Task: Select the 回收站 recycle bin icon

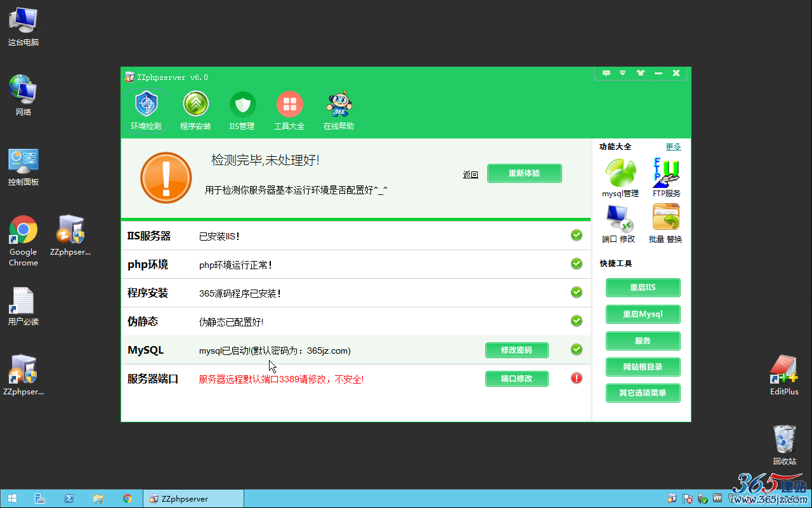Action: [785, 444]
